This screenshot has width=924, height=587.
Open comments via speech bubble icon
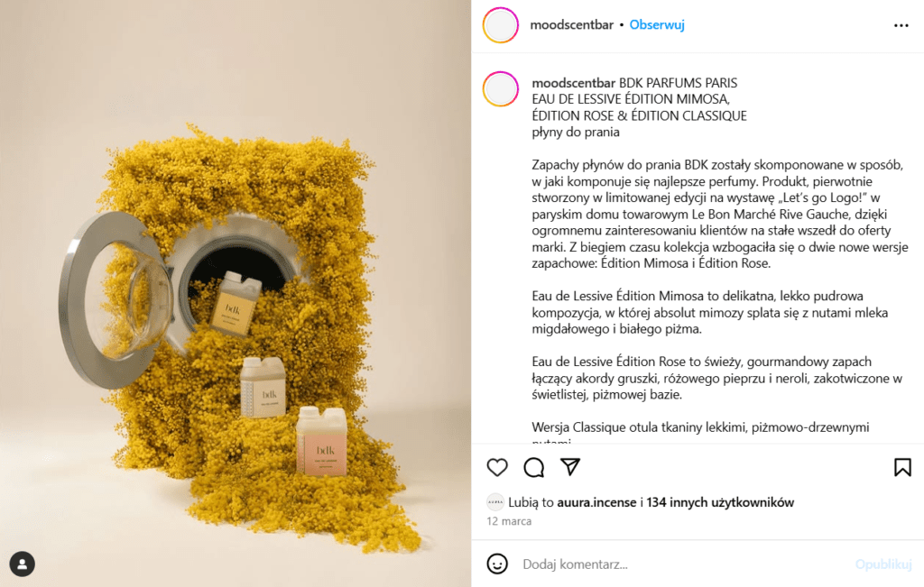point(534,467)
